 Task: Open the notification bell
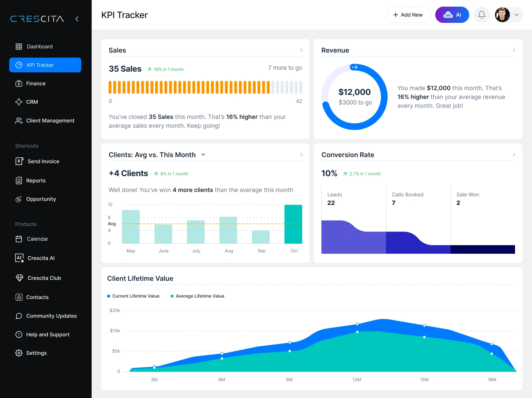pos(481,15)
